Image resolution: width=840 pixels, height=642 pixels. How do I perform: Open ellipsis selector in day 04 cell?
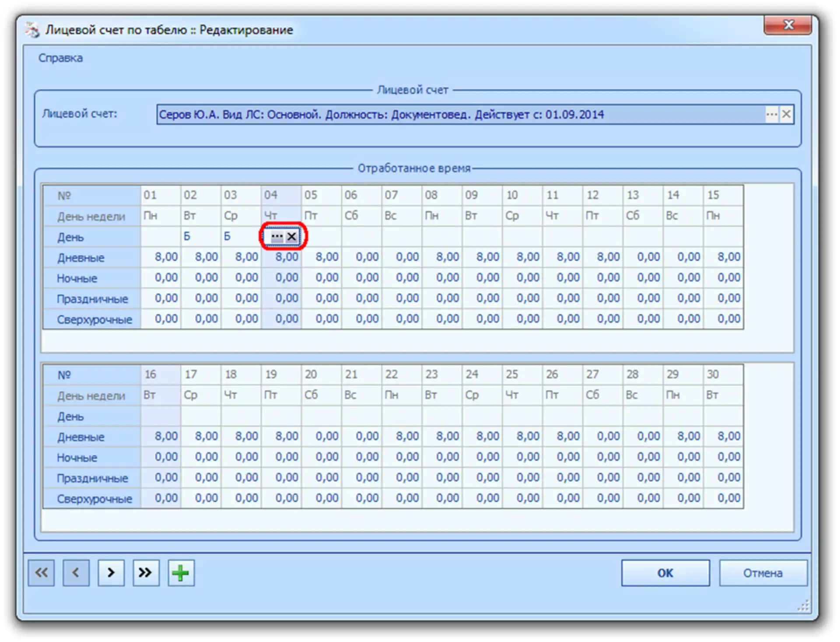[277, 237]
